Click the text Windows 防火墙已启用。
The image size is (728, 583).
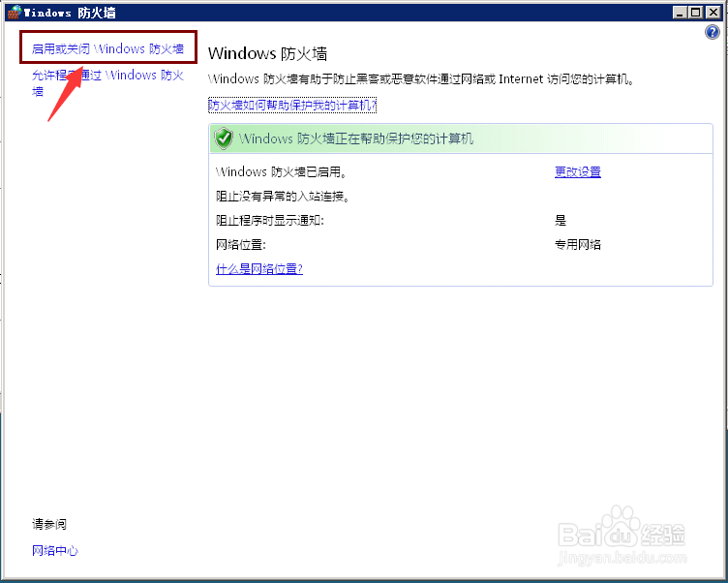pos(282,171)
